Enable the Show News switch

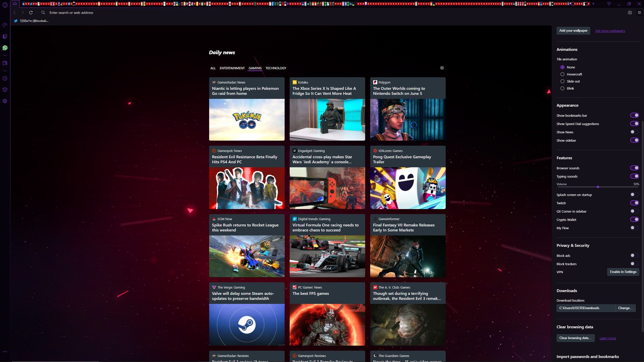coord(634,132)
